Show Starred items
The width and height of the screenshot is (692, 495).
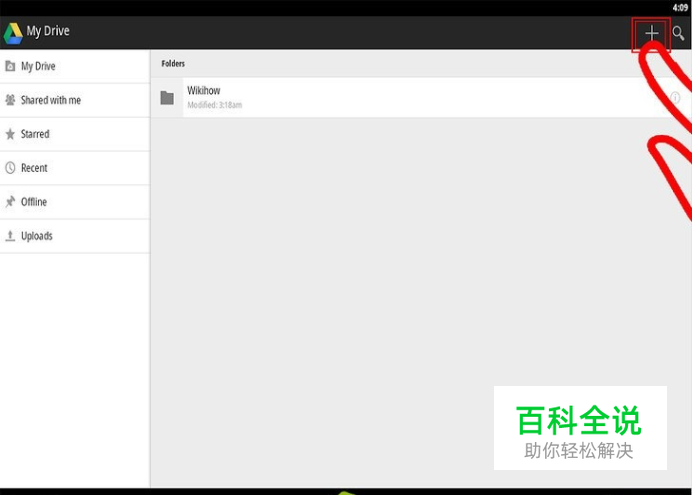point(75,134)
